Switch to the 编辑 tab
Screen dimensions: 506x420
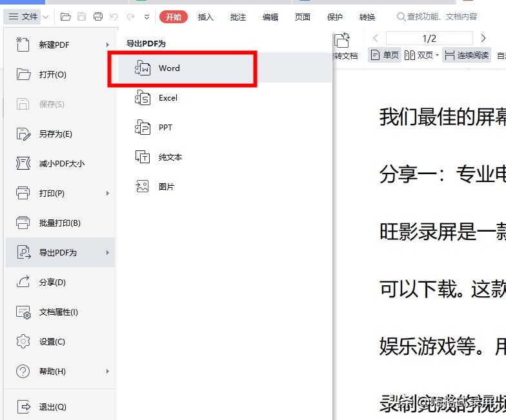click(270, 17)
